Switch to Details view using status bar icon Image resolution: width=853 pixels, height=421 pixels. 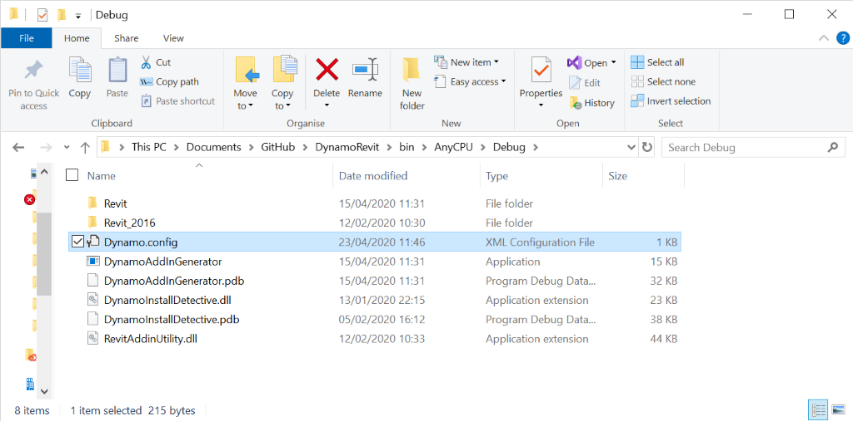tap(818, 409)
